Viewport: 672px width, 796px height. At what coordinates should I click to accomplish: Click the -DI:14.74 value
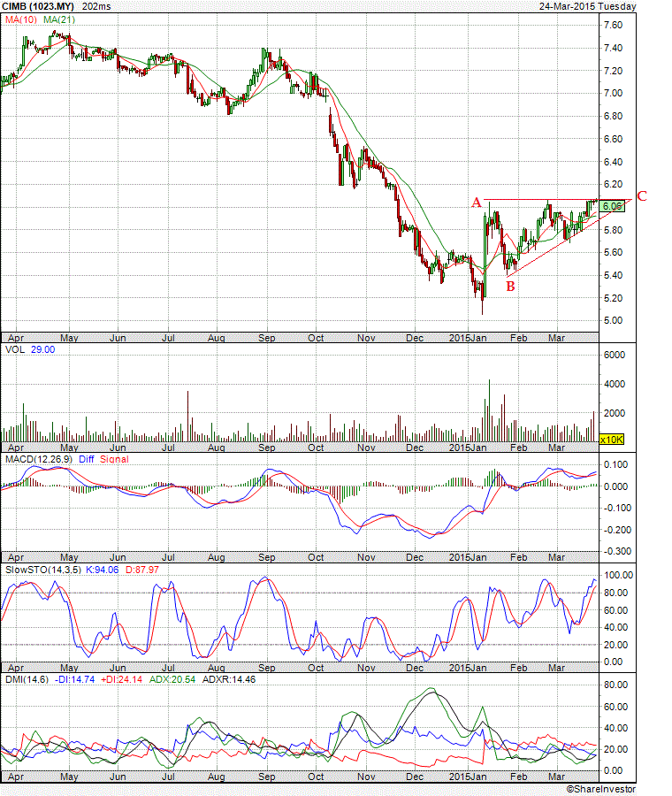[x=74, y=680]
